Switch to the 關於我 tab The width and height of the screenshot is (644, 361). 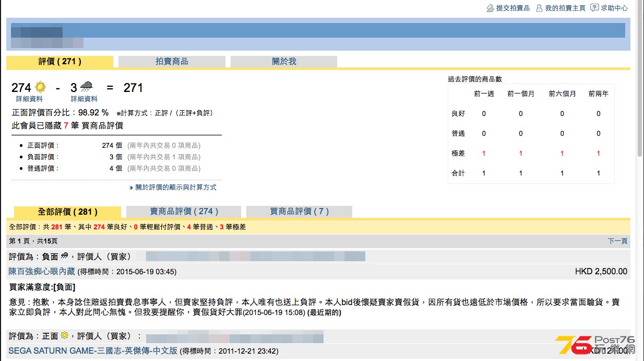284,62
